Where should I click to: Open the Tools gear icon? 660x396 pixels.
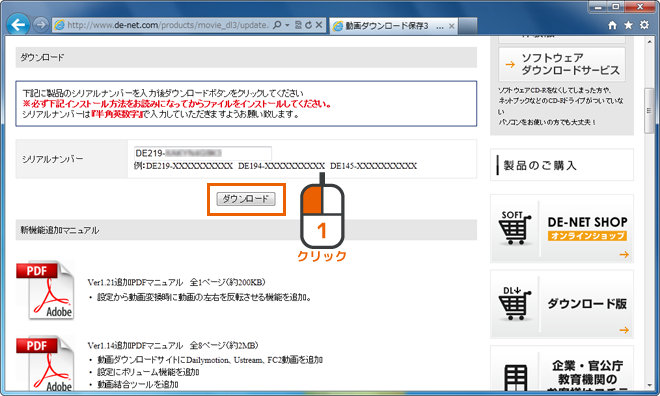(644, 25)
